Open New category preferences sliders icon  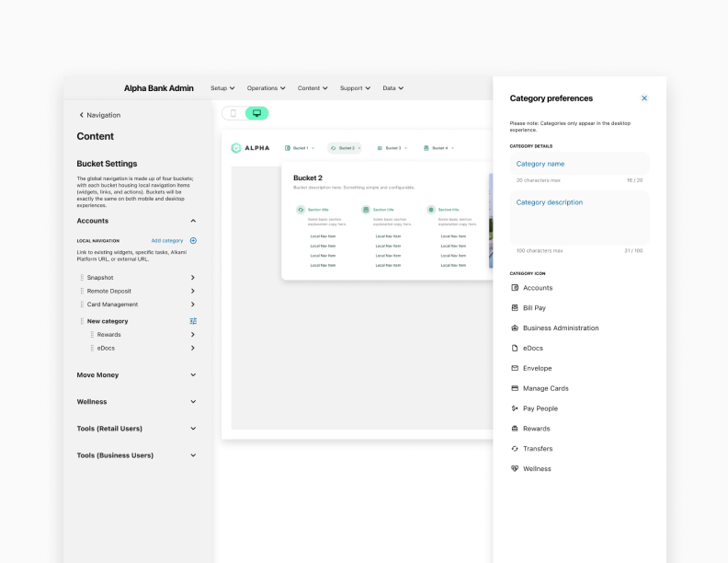[193, 321]
